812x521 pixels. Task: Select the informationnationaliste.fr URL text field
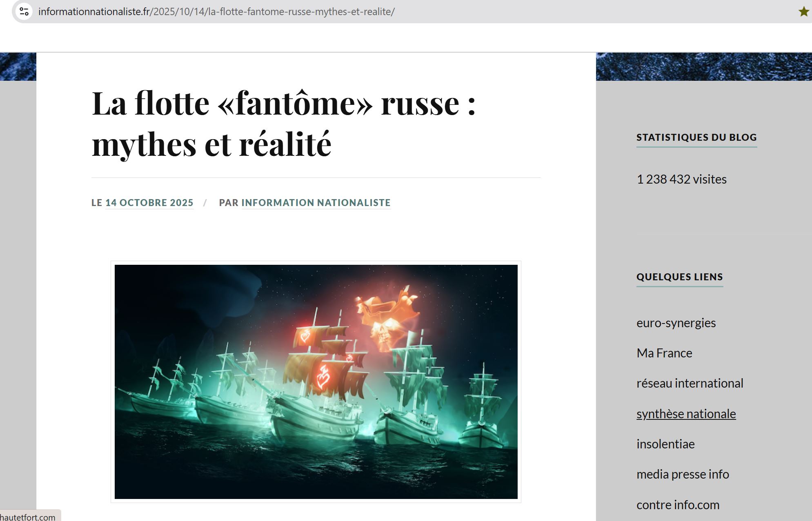pyautogui.click(x=216, y=11)
